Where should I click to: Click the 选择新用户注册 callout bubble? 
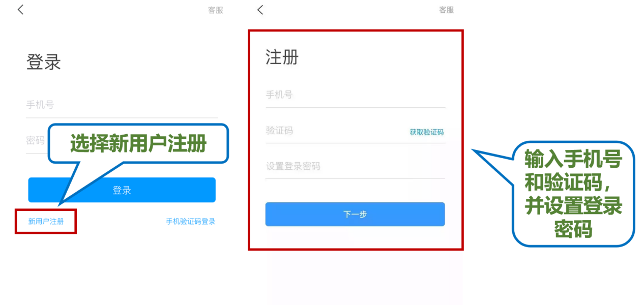tap(138, 144)
